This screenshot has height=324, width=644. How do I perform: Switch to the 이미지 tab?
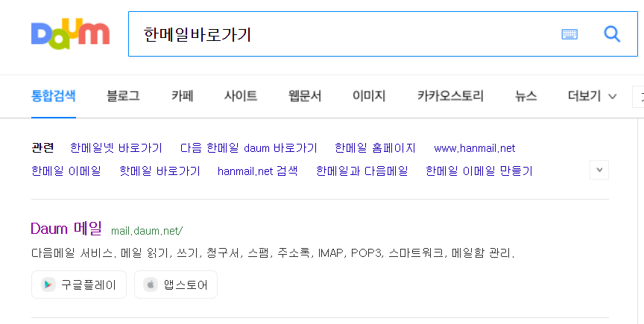click(369, 96)
